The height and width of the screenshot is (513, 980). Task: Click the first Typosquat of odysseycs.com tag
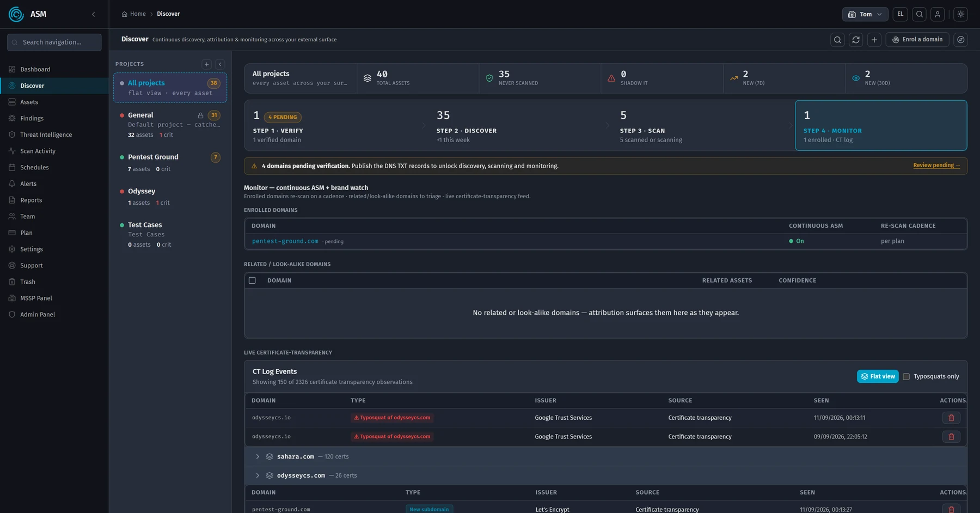(392, 418)
